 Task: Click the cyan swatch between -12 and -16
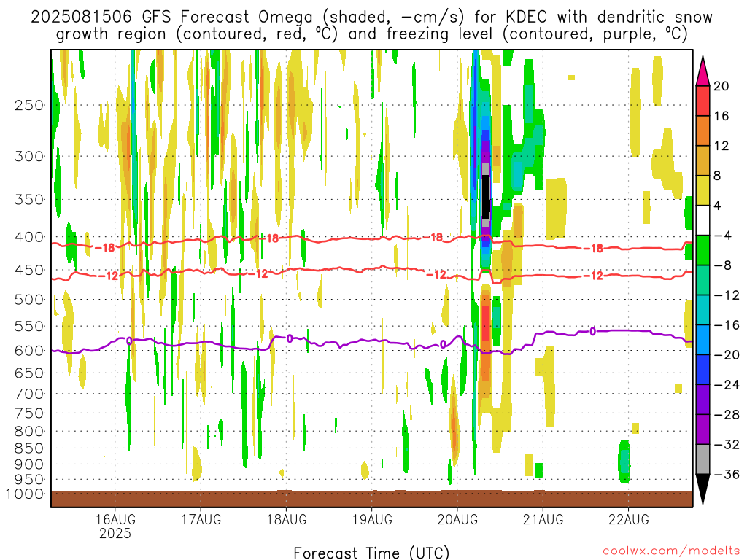pyautogui.click(x=703, y=310)
